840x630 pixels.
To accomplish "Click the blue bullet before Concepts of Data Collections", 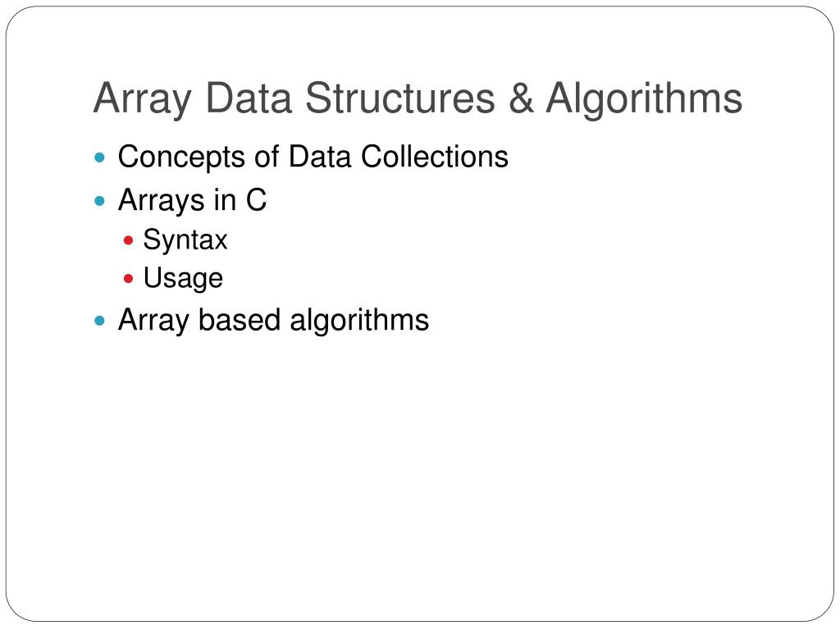I will tap(99, 157).
